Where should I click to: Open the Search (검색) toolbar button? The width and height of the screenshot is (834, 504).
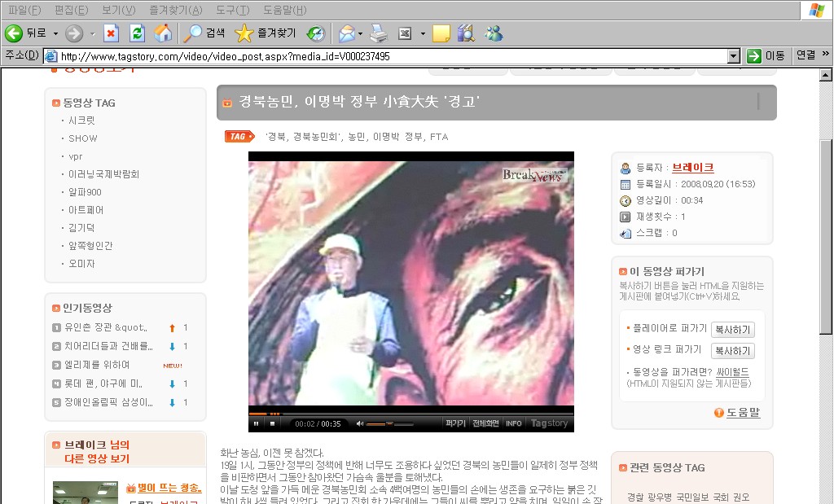204,33
